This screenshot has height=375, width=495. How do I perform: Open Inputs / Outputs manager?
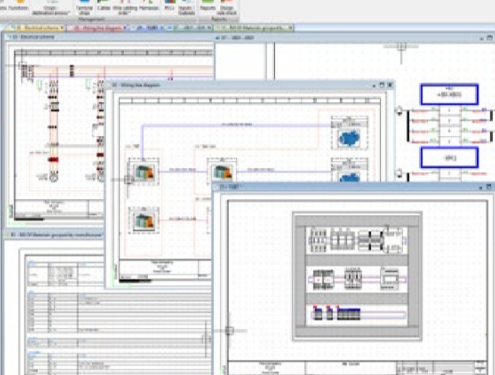click(x=186, y=7)
